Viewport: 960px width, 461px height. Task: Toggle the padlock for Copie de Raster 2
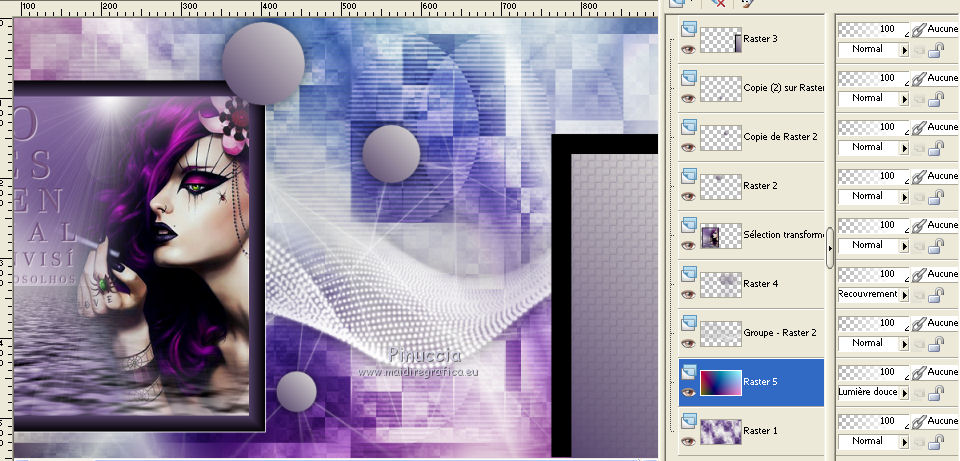coord(936,149)
